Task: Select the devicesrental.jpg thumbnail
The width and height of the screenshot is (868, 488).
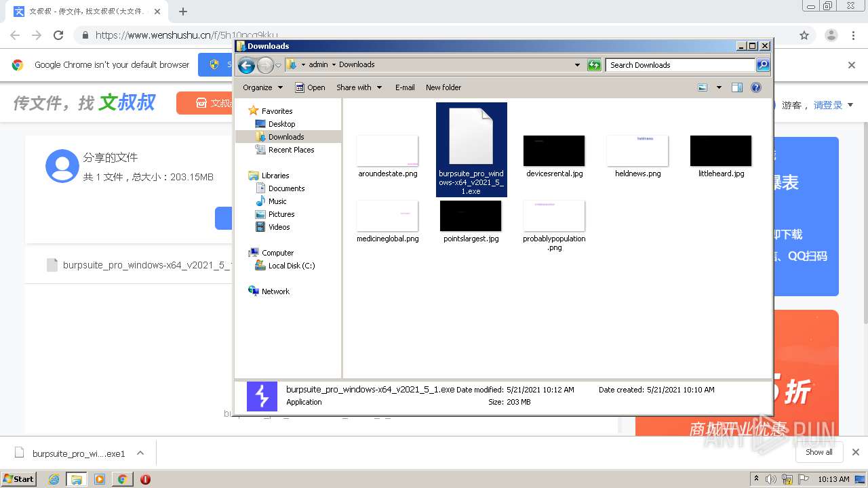Action: click(554, 150)
